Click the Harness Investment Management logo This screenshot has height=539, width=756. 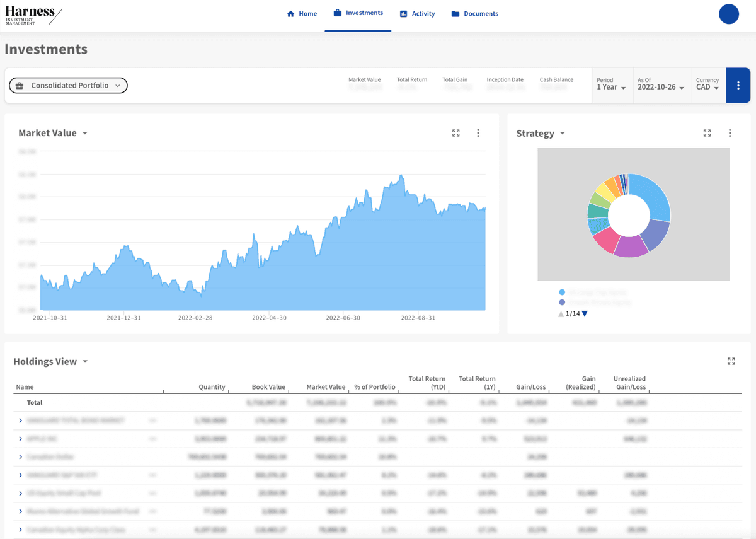[x=33, y=16]
